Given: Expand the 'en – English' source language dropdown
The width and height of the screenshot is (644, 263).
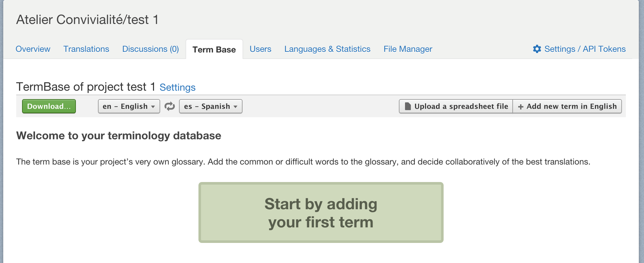Looking at the screenshot, I should (x=129, y=106).
